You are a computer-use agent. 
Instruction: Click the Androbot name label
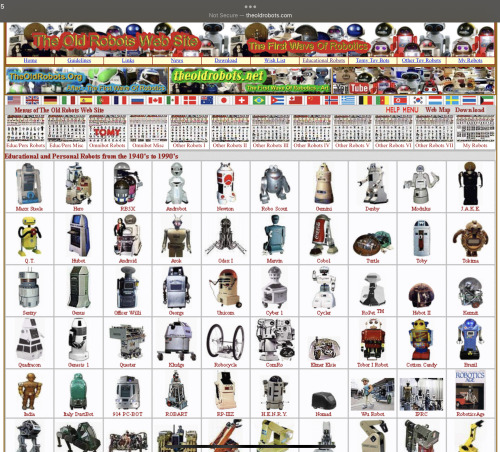pos(176,209)
